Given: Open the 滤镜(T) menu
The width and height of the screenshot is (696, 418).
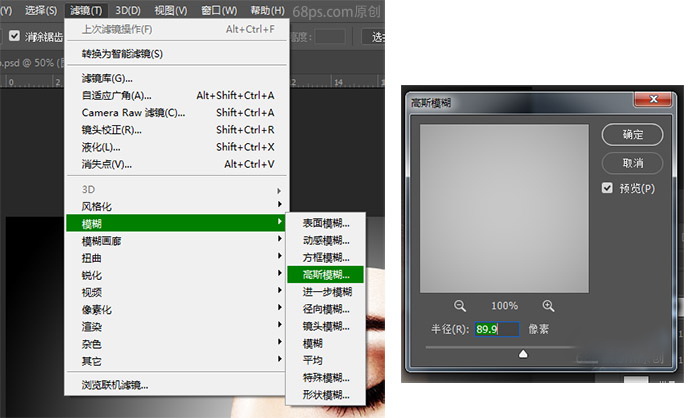Looking at the screenshot, I should click(86, 10).
